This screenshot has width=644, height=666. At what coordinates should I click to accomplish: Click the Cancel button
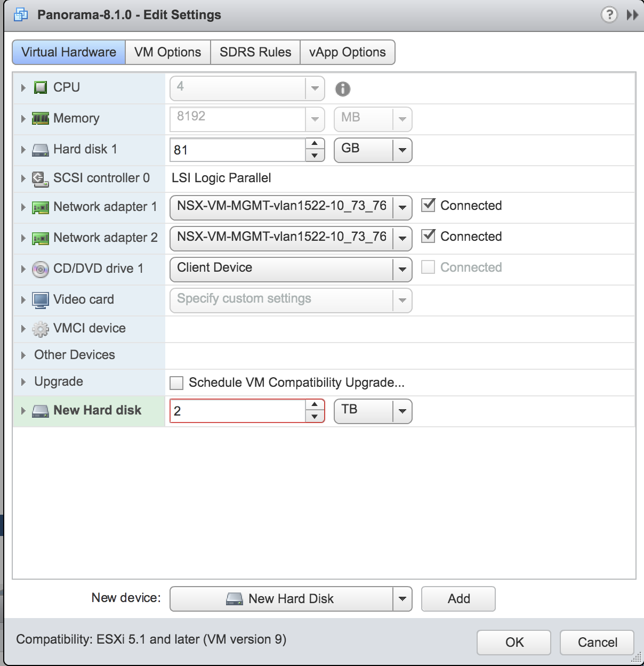tap(597, 642)
